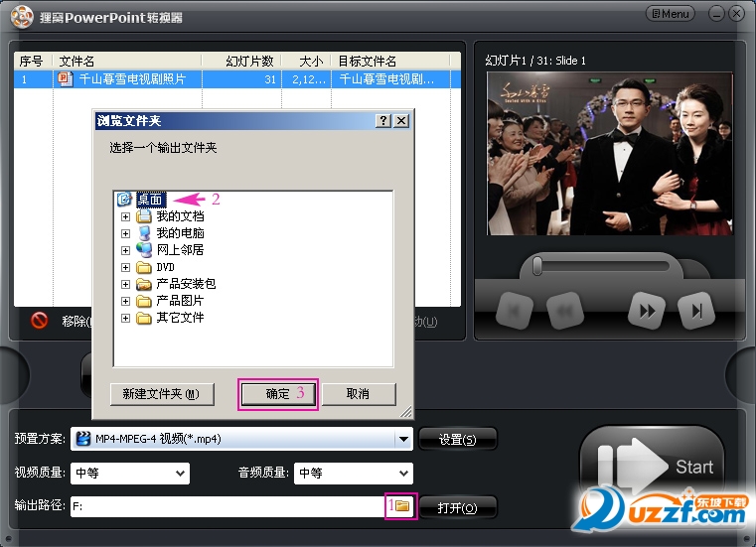Click the preview slide position slider handle
Viewport: 756px width, 547px height.
(x=537, y=265)
